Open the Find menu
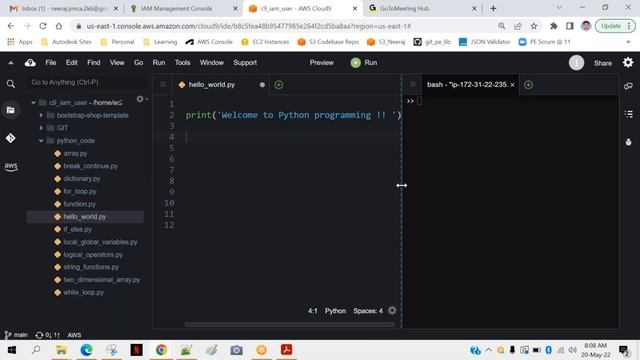 click(x=93, y=62)
